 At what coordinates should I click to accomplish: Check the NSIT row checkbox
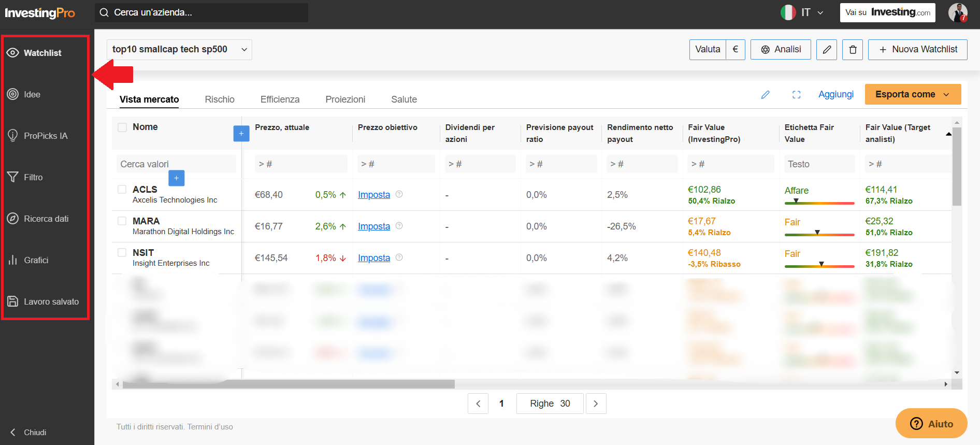click(x=122, y=253)
